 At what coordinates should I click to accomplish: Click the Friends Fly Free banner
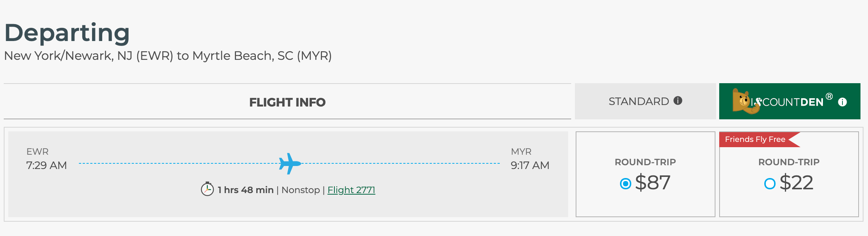[755, 139]
